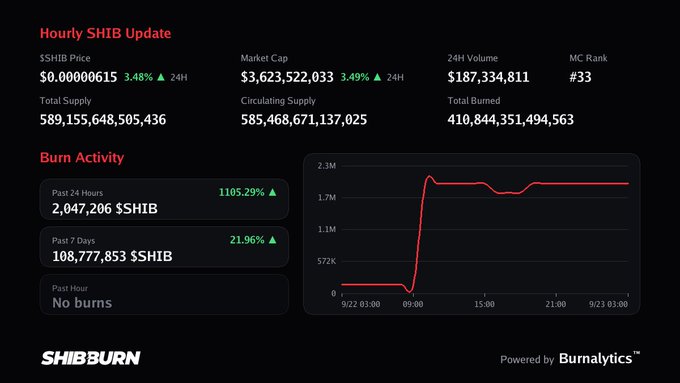Click the green arrow beside 1105.29%

272,192
